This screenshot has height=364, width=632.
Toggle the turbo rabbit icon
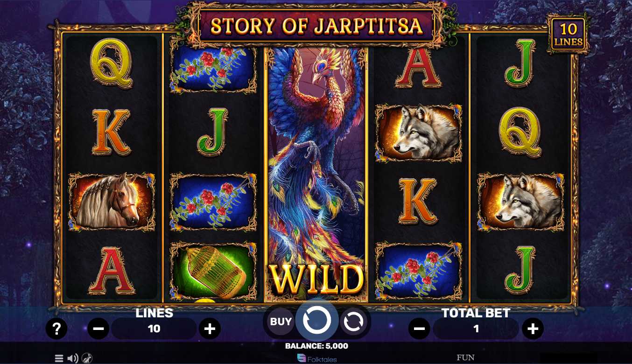click(x=87, y=358)
